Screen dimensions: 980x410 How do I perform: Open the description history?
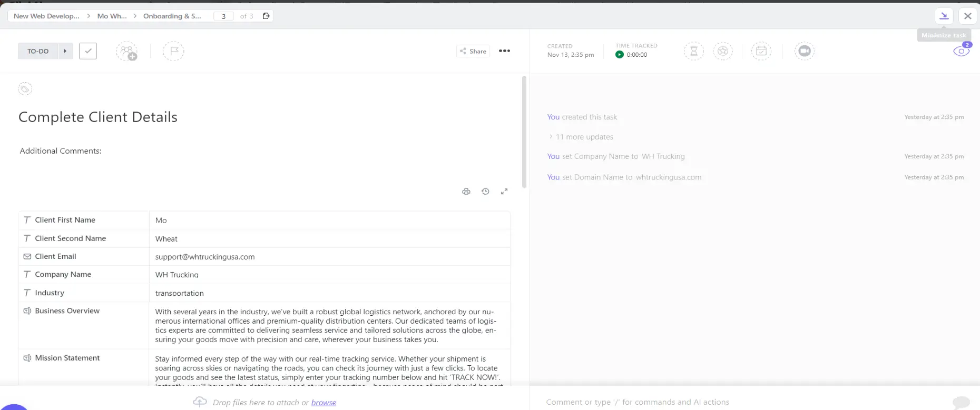[x=485, y=192]
